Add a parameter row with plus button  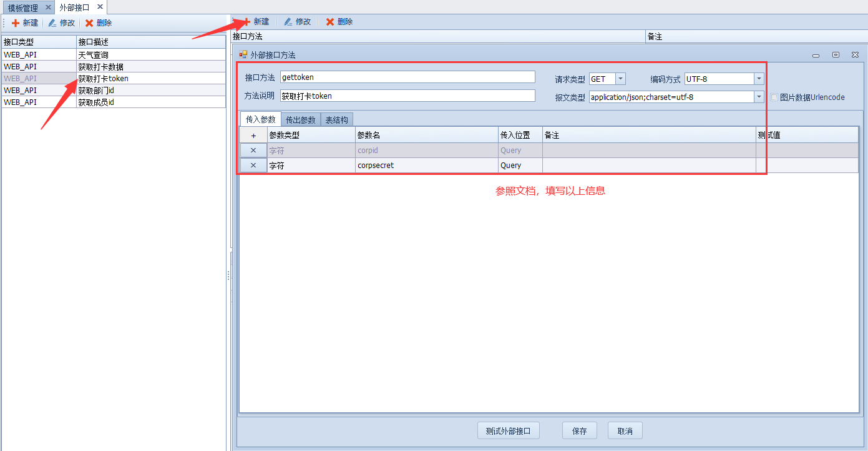(x=253, y=136)
